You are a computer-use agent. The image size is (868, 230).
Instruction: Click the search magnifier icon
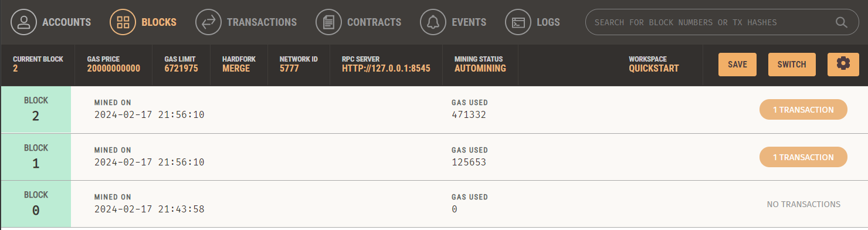841,22
